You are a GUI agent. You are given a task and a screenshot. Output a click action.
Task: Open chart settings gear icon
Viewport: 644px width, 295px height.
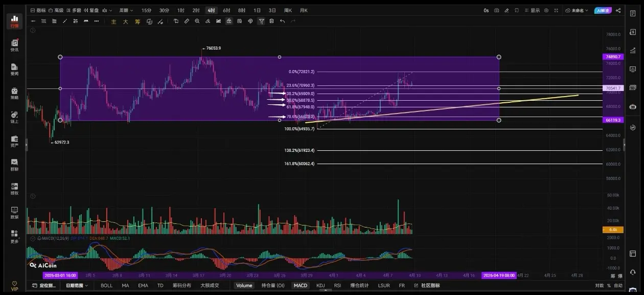click(x=546, y=10)
